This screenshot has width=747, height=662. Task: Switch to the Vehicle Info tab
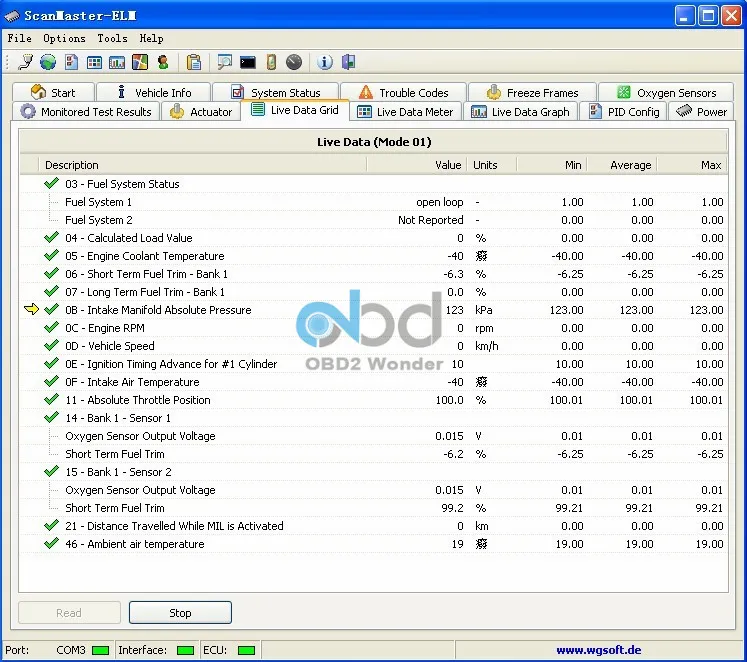(154, 92)
